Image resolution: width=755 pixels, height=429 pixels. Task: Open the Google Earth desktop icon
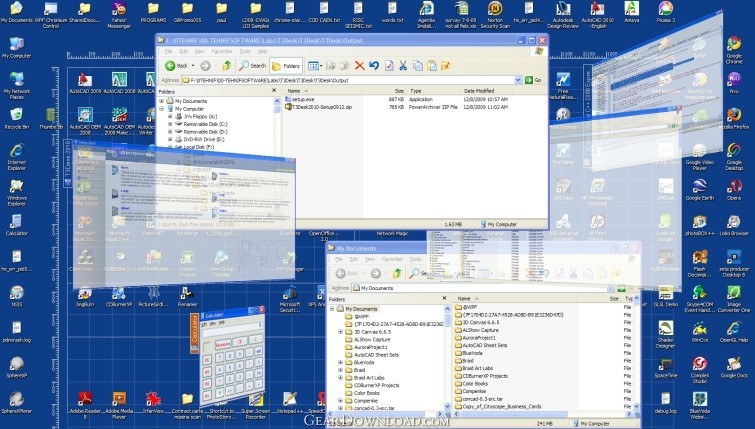click(700, 189)
